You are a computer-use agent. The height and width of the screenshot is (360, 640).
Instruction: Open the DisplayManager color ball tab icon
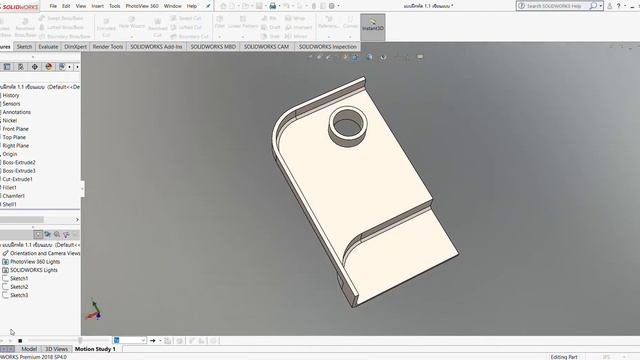tap(49, 67)
